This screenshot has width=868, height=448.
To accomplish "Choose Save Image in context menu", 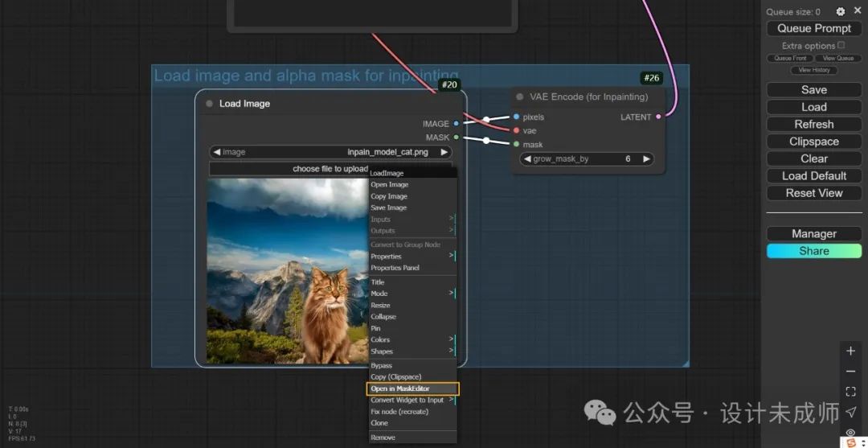I will pyautogui.click(x=412, y=208).
